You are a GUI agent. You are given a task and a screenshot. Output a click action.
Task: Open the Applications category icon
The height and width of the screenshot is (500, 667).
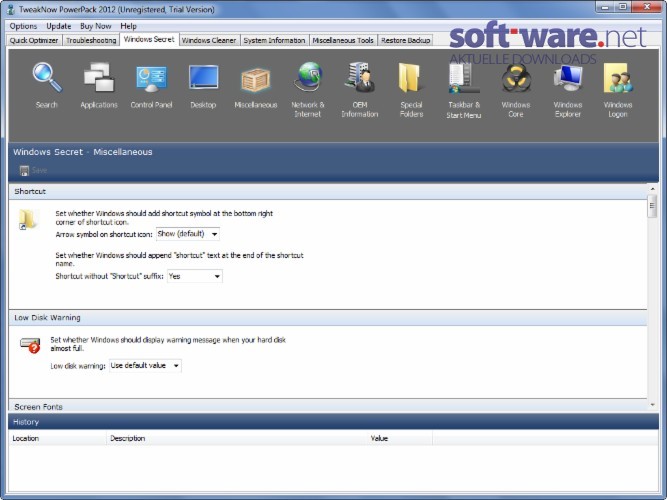coord(99,78)
